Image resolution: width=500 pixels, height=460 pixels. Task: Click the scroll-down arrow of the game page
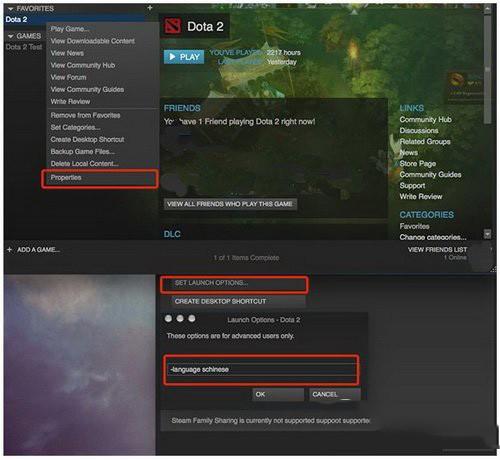click(x=487, y=234)
